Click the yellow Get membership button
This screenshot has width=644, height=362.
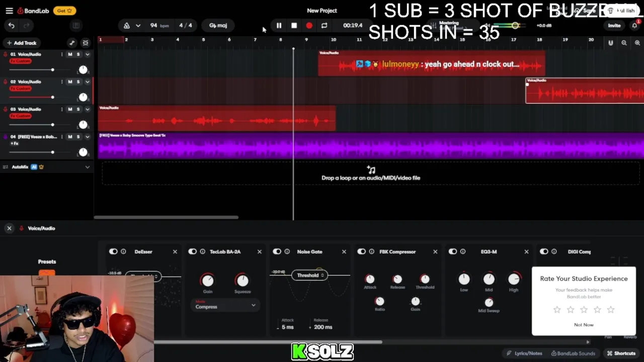64,11
